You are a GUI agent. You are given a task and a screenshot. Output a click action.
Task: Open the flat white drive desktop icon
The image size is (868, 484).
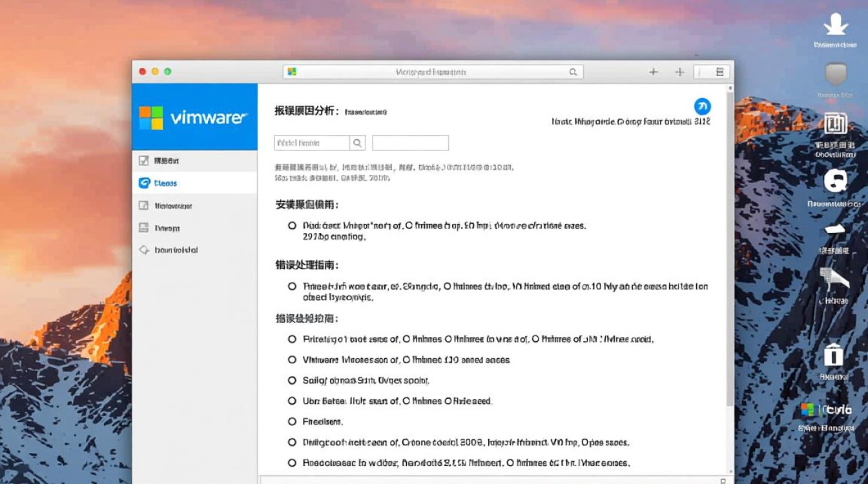[834, 229]
